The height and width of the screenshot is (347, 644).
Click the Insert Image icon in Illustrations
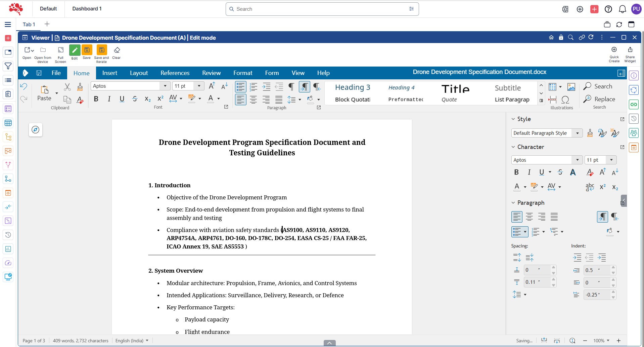pyautogui.click(x=571, y=87)
